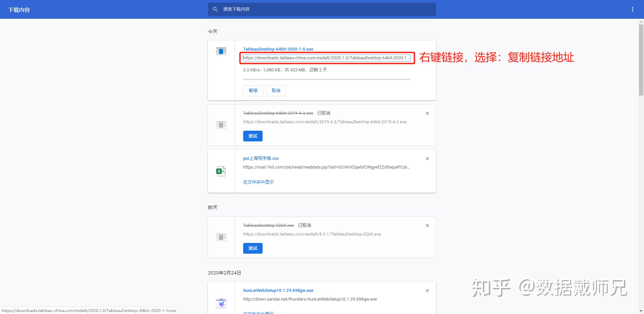This screenshot has width=644, height=314.
Task: Click the 下载内容 page title
Action: pos(19,10)
